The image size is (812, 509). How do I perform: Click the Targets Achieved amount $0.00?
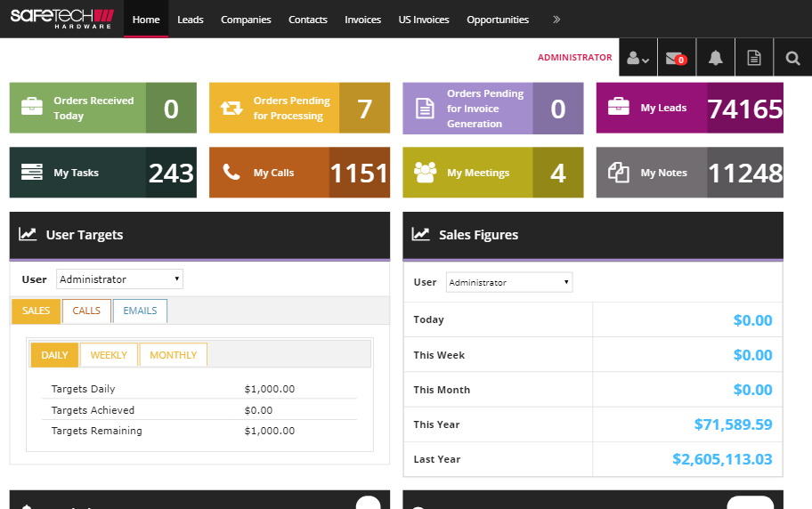tap(258, 410)
